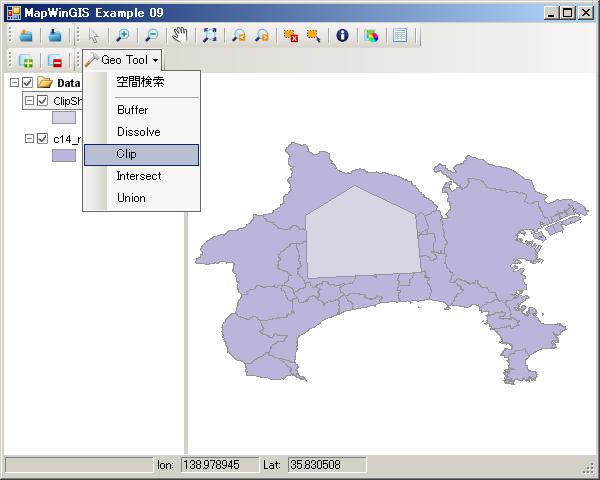Click the Add Layer green plus icon
Viewport: 600px width, 480px height.
(26, 61)
